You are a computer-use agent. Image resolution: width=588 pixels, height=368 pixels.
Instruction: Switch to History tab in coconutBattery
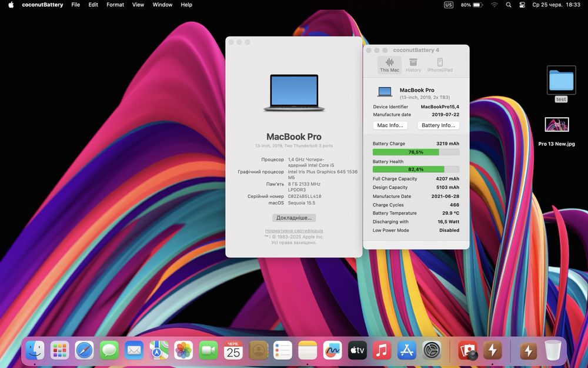tap(413, 65)
